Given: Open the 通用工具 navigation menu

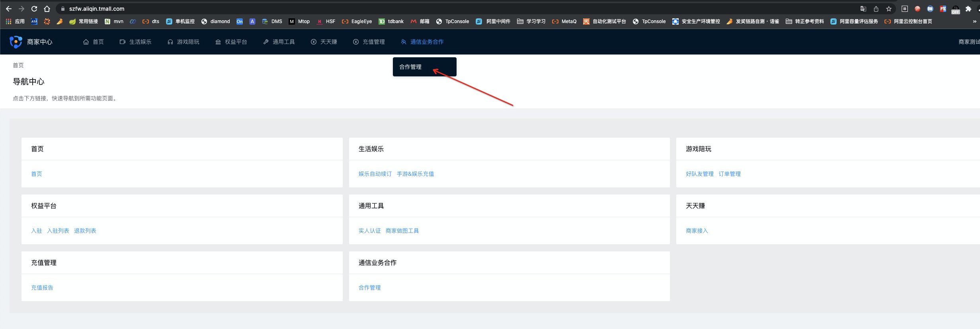Looking at the screenshot, I should (279, 42).
